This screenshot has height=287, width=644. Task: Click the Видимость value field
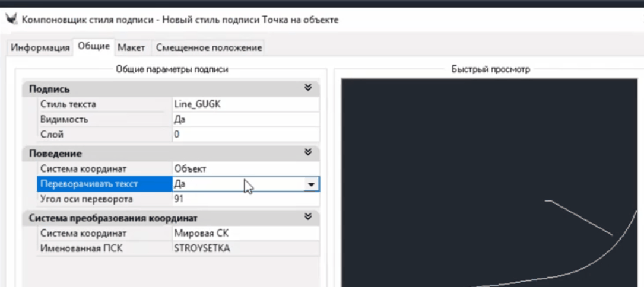point(245,119)
